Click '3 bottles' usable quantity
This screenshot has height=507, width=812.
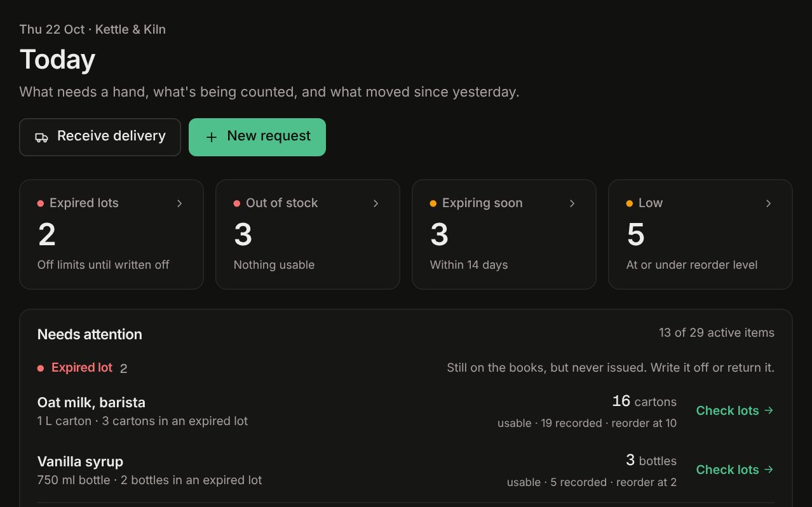click(x=651, y=461)
